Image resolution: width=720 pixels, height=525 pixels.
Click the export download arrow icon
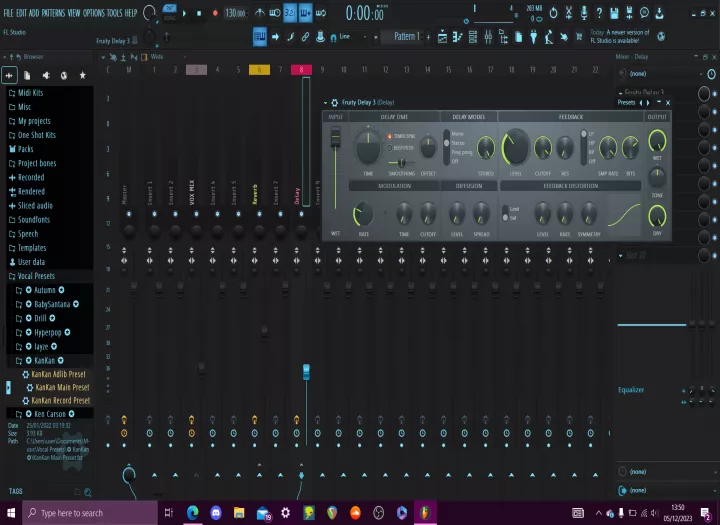[659, 13]
